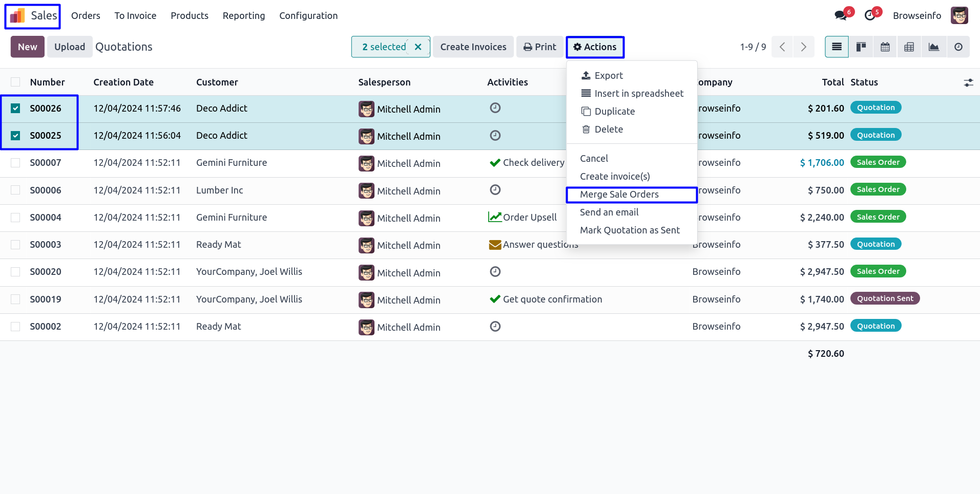Screen dimensions: 980x494
Task: Go to previous page of records
Action: click(782, 47)
